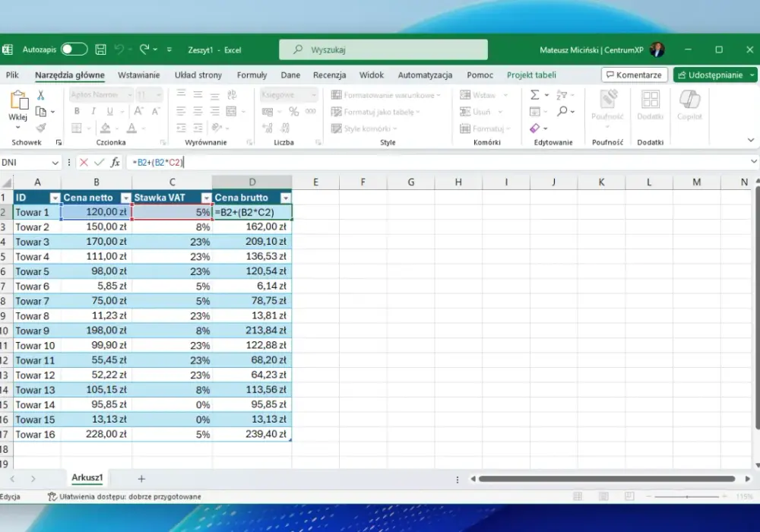760x532 pixels.
Task: Open the Stawka VAT filter arrow
Action: click(207, 198)
